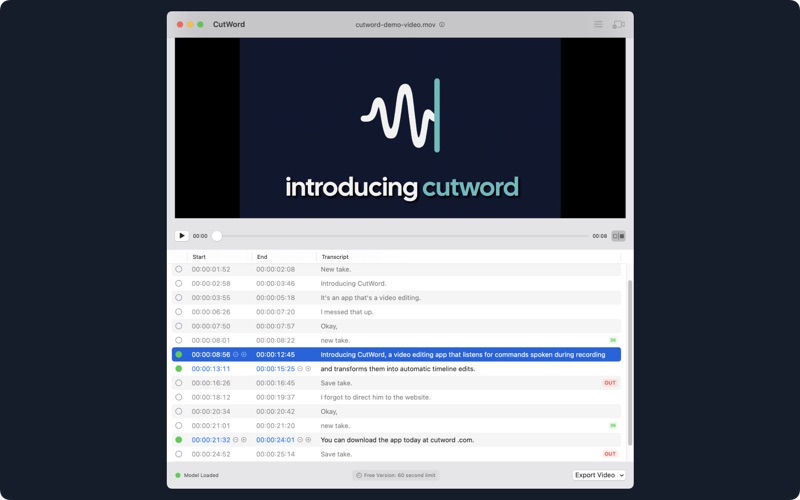Disable the green circle on the 00:00:21:32 row
The width and height of the screenshot is (800, 500).
[x=179, y=439]
